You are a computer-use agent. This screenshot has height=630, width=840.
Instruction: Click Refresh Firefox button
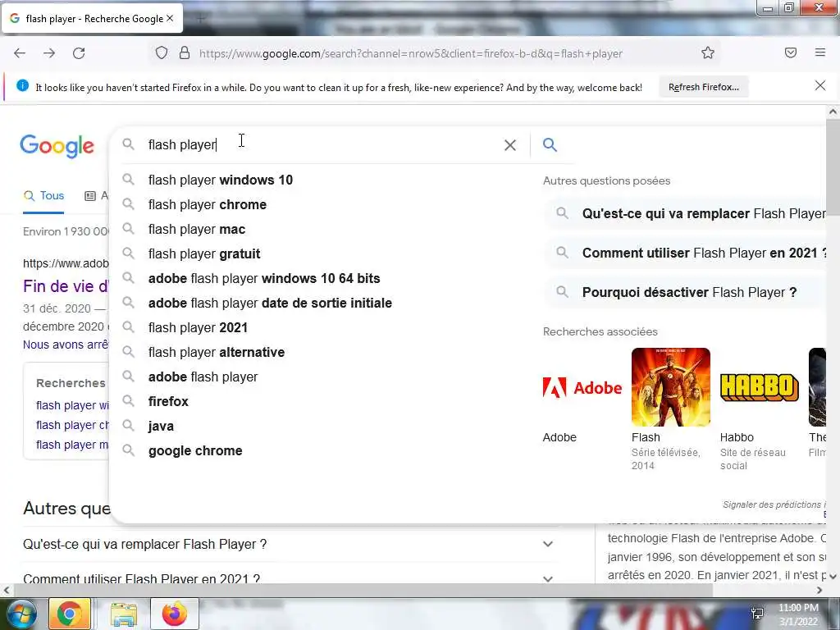(x=703, y=87)
